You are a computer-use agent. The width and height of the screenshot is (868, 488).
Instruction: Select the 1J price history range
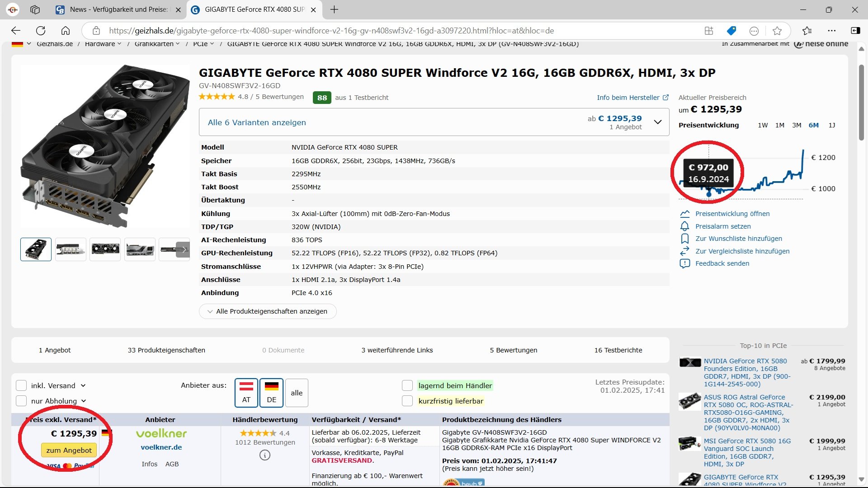(831, 125)
